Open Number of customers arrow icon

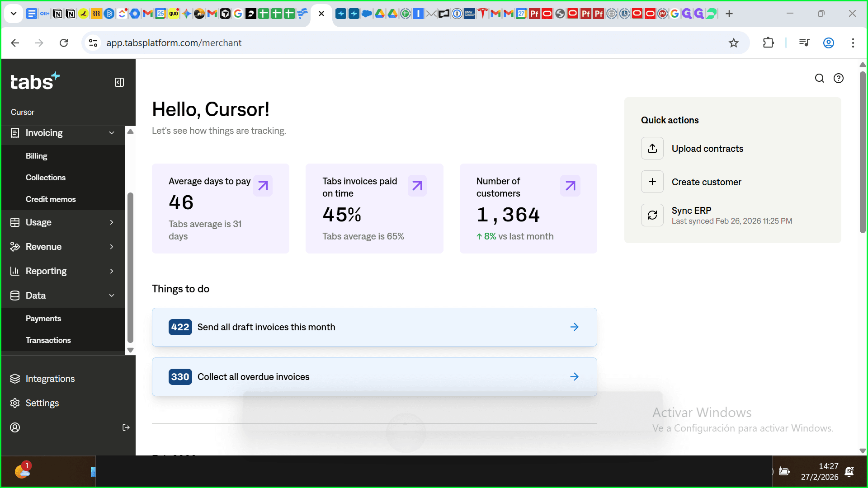pos(571,186)
